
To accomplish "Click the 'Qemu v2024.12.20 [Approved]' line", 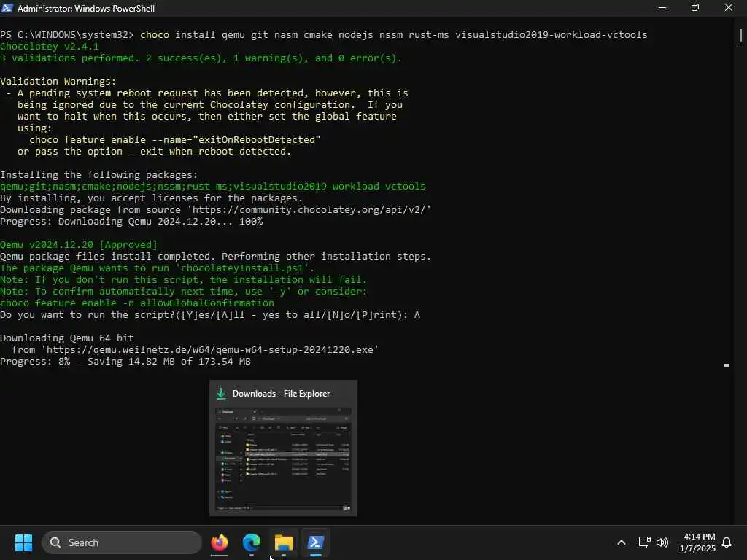I will tap(79, 245).
